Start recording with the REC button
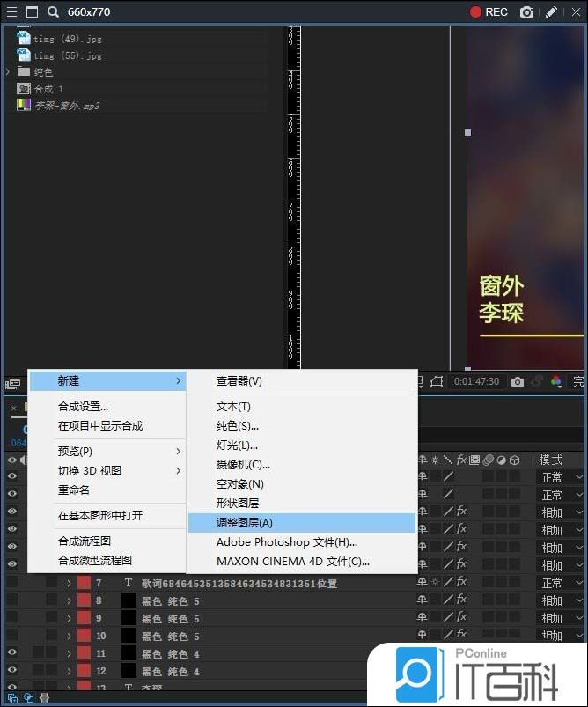The image size is (588, 707). click(489, 11)
